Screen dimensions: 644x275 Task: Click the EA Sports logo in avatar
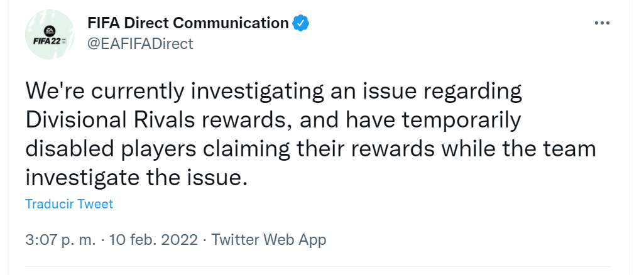49,30
